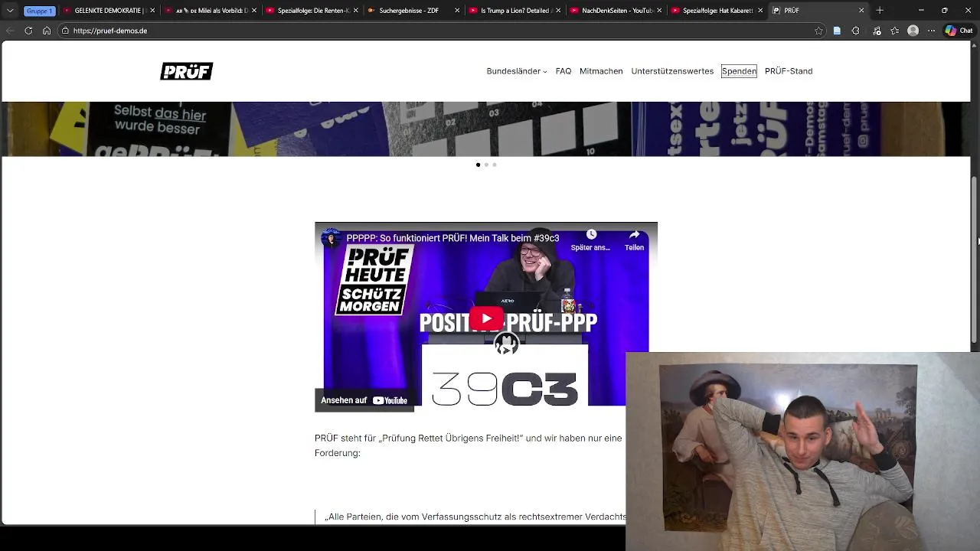Screen dimensions: 980x551
Task: Open the FAQ page
Action: (x=563, y=71)
